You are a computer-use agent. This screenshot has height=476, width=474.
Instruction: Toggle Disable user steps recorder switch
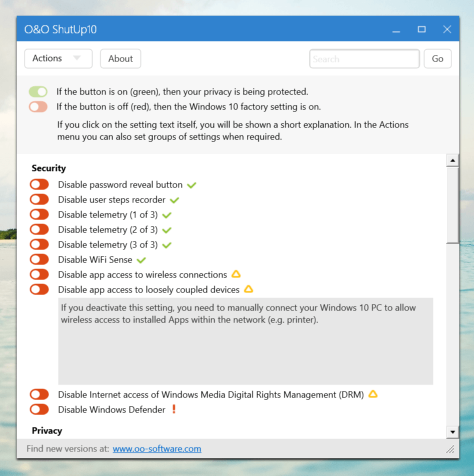coord(39,199)
